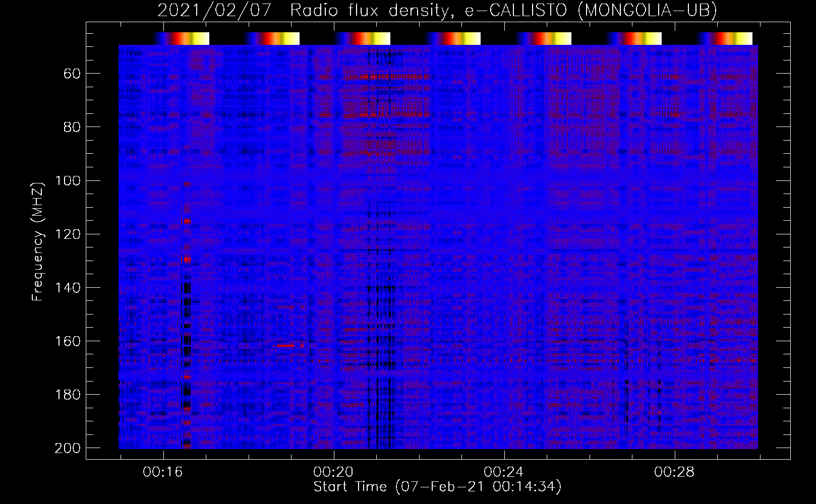Screen dimensions: 816x504
Task: Select the 180 MHz frequency tick label
Action: click(68, 394)
